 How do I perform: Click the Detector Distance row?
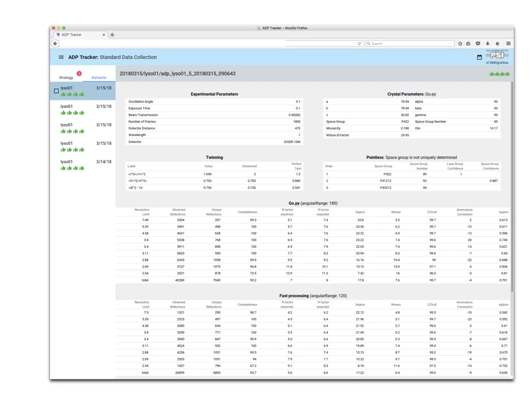pos(214,129)
